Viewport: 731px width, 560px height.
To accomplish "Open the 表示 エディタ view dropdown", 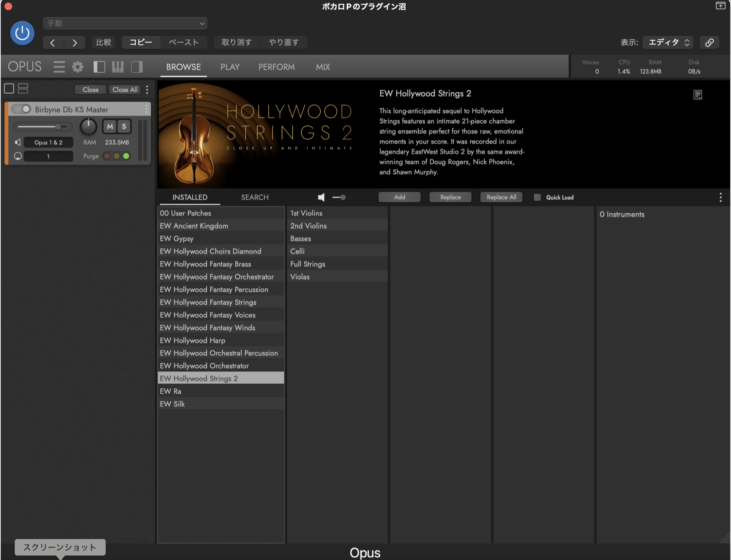I will point(668,42).
